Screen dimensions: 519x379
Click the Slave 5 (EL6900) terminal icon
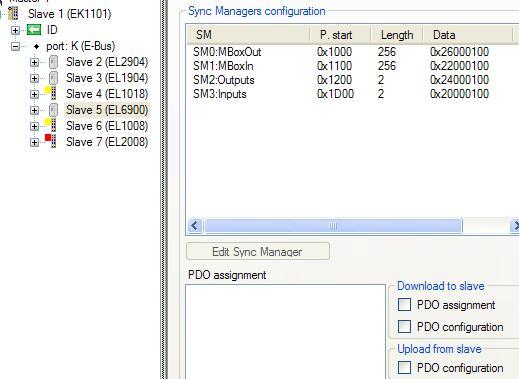53,110
